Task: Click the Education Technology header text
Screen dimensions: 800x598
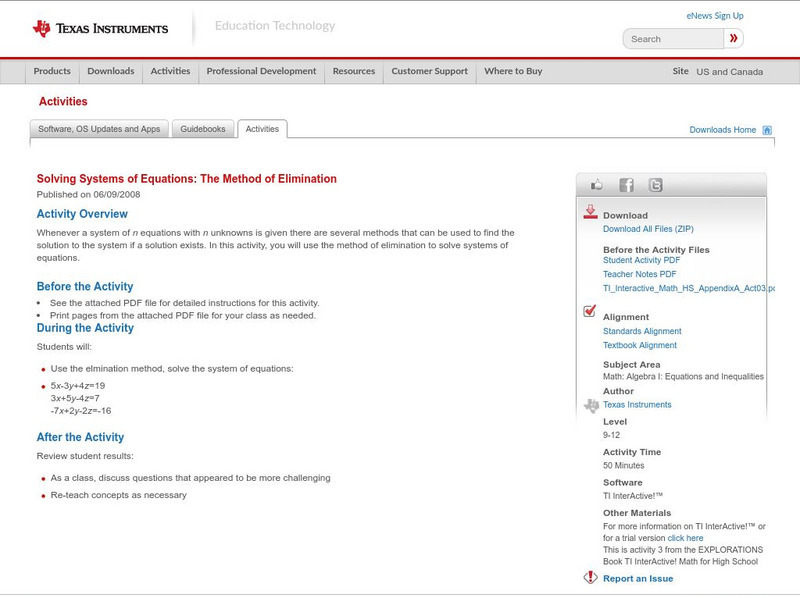Action: (x=275, y=26)
